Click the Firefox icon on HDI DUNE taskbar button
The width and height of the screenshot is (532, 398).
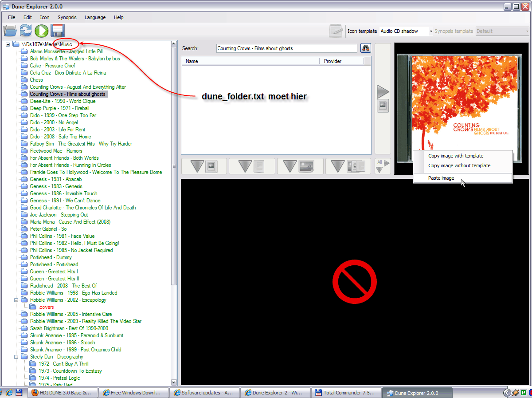[x=34, y=393]
